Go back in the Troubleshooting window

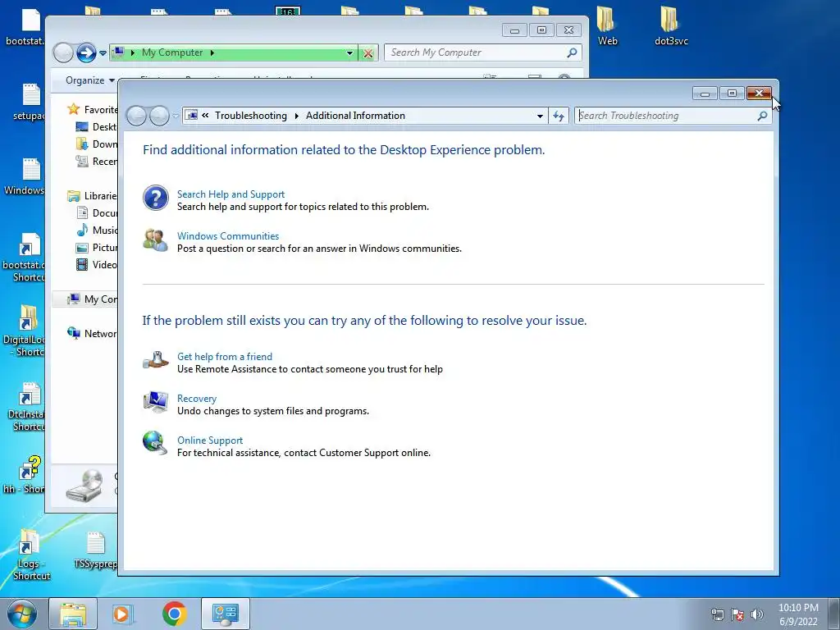(137, 116)
